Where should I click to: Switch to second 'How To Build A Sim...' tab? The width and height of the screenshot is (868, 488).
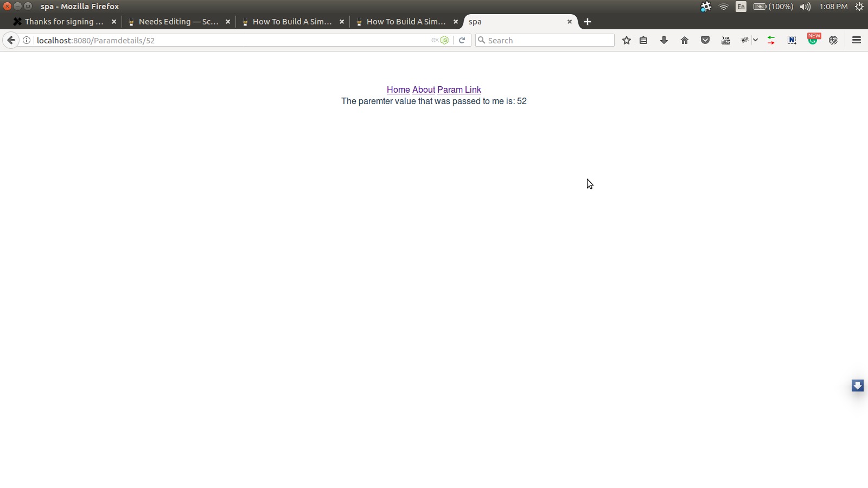(x=406, y=22)
